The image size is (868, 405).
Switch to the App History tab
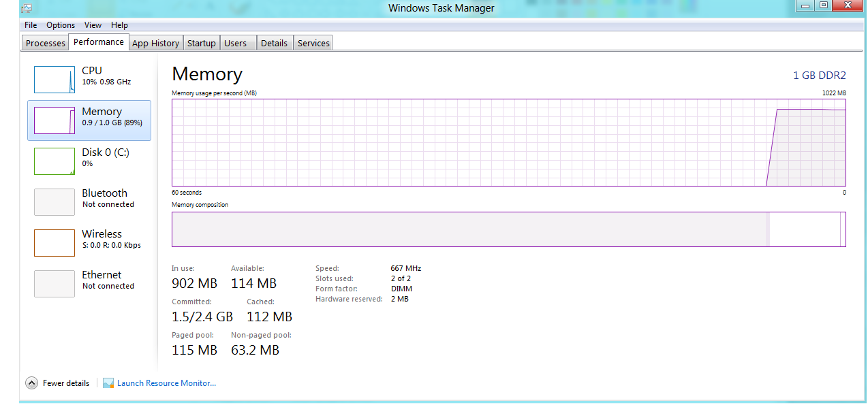pos(156,43)
